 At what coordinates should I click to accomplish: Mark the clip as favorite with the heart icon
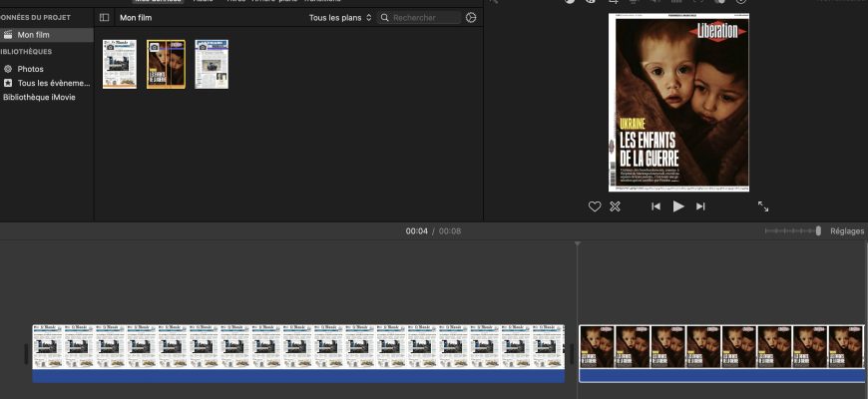(x=595, y=206)
